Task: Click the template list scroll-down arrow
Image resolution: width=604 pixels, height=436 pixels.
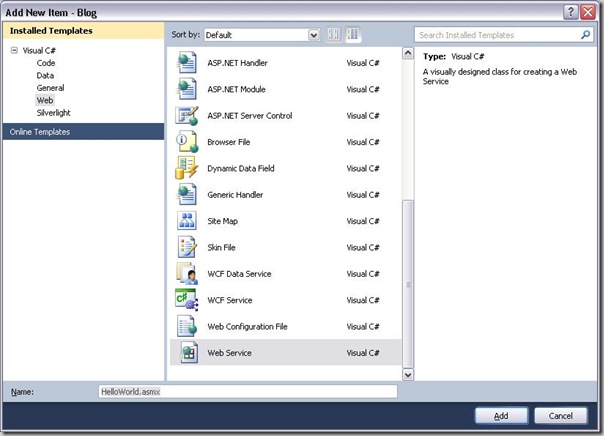Action: [408, 374]
